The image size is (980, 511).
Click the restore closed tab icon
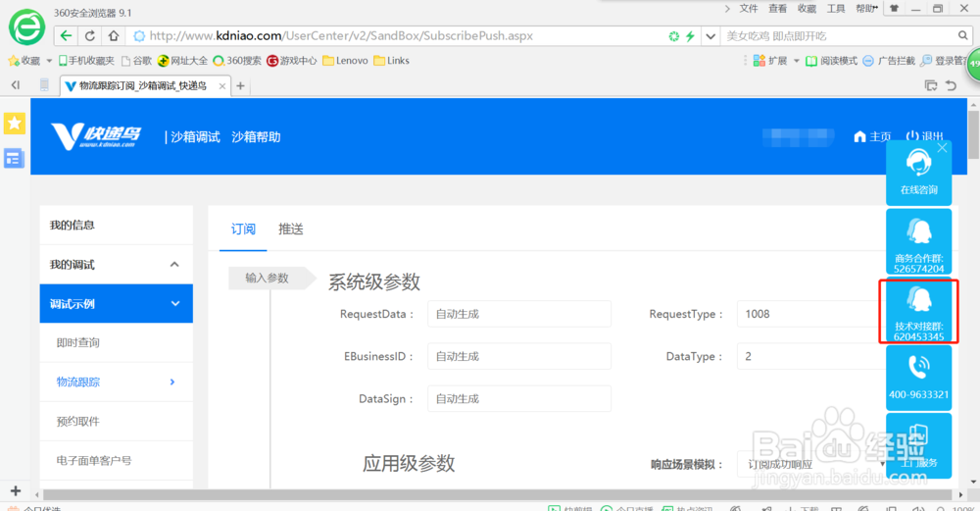[952, 85]
